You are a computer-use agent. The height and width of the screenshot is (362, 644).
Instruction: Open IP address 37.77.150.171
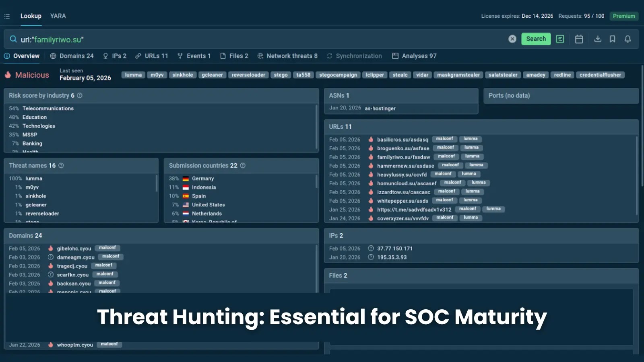(x=394, y=249)
